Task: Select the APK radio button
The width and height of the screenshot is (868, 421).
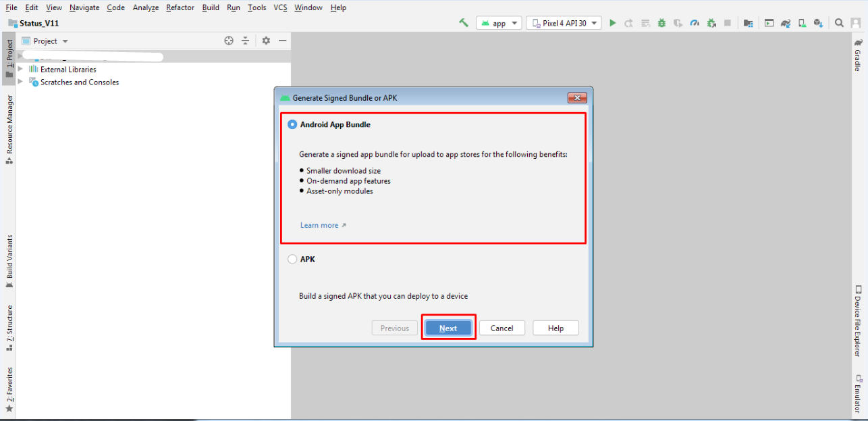Action: pyautogui.click(x=292, y=259)
